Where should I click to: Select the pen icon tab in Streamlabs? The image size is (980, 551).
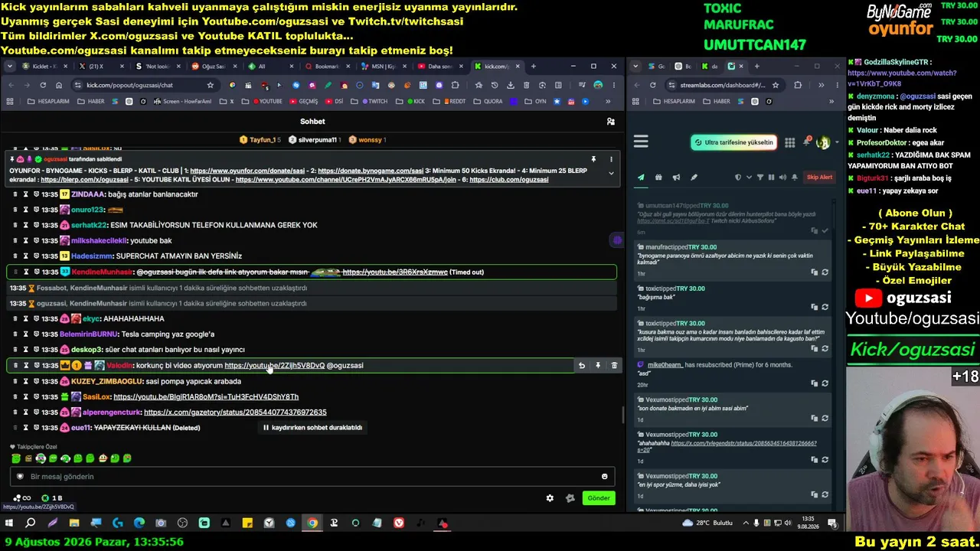(694, 178)
